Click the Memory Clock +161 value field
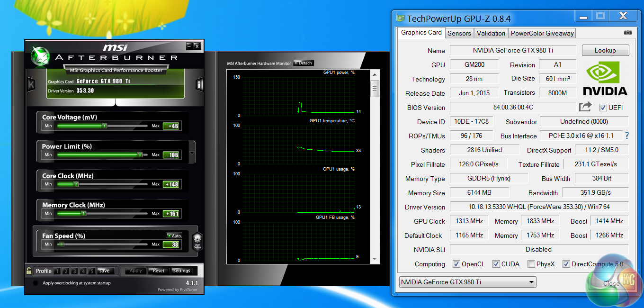 click(x=171, y=214)
